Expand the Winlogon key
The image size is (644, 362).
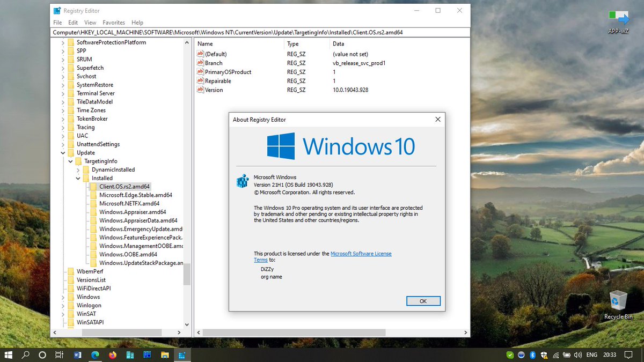pos(63,305)
